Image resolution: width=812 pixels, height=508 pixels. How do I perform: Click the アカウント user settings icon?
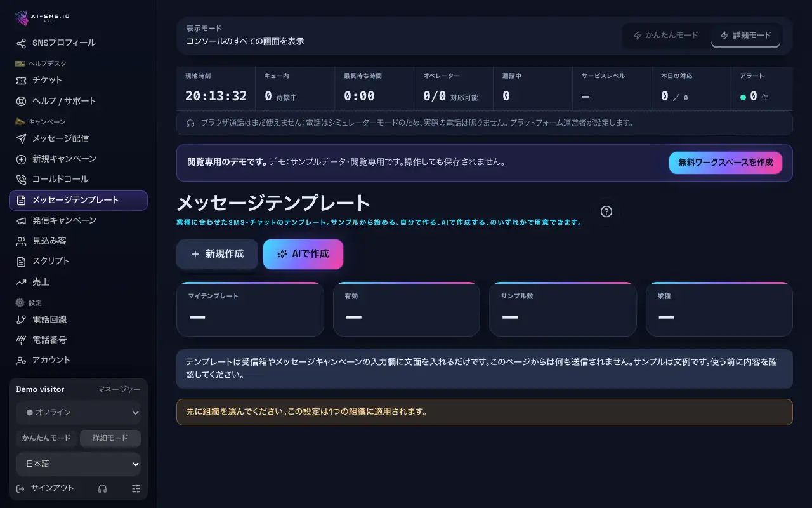click(21, 360)
